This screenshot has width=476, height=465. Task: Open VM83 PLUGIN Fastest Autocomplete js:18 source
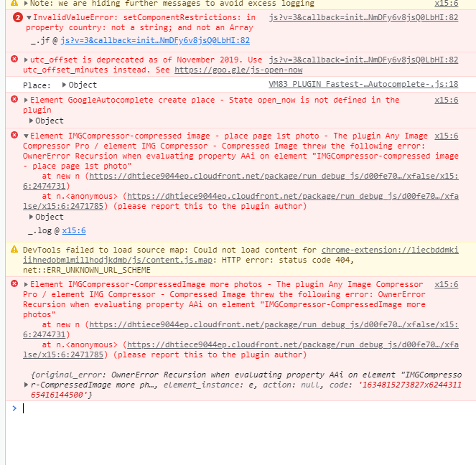[x=363, y=85]
